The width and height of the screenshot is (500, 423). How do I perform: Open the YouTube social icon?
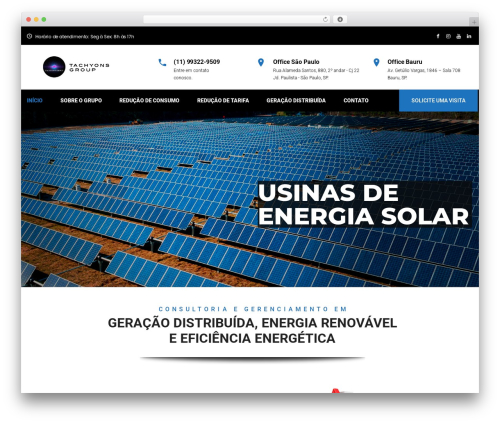click(x=459, y=36)
